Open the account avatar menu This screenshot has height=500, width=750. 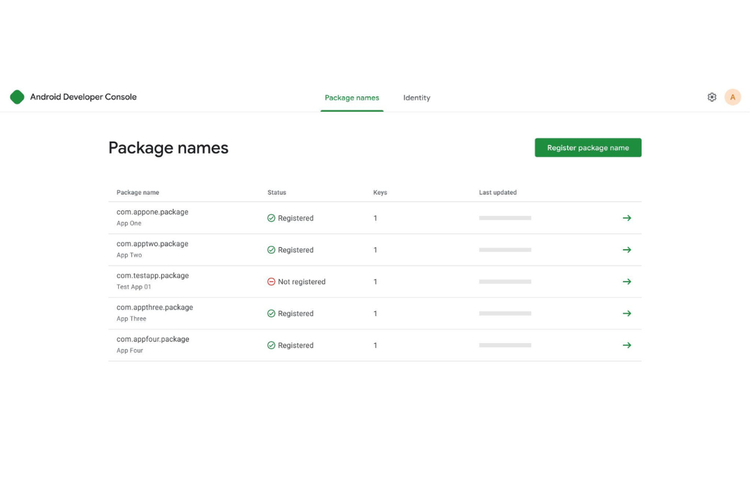733,97
